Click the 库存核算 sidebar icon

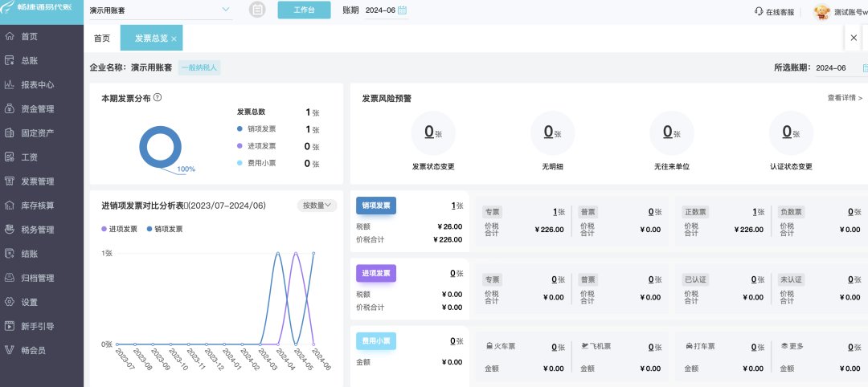tap(10, 206)
